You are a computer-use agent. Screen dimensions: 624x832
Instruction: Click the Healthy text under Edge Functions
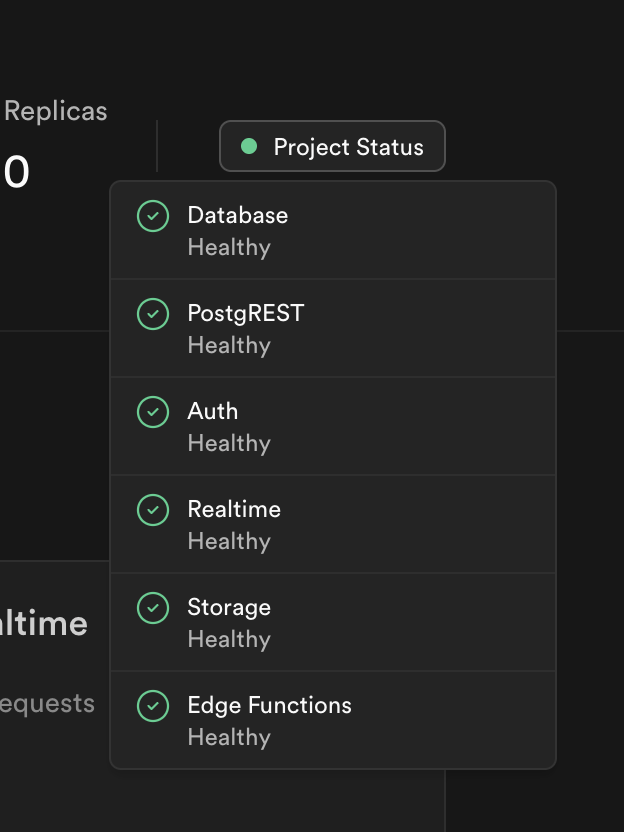pyautogui.click(x=229, y=737)
